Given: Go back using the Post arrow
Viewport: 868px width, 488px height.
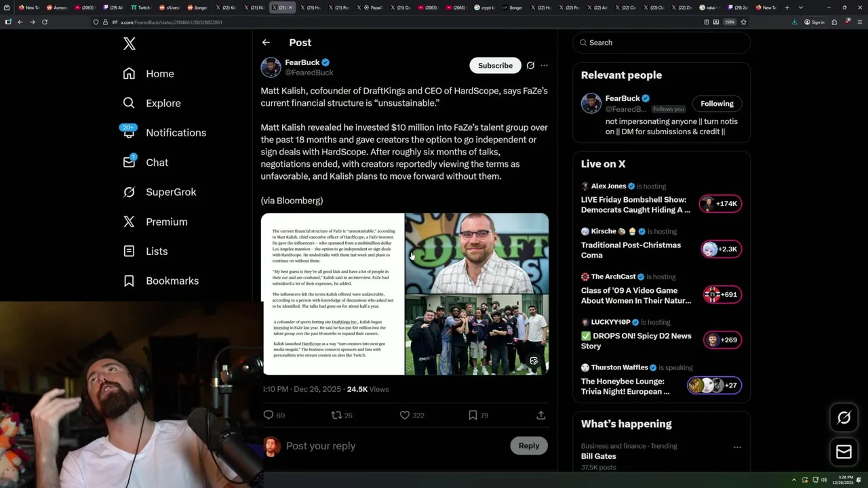Looking at the screenshot, I should 266,43.
